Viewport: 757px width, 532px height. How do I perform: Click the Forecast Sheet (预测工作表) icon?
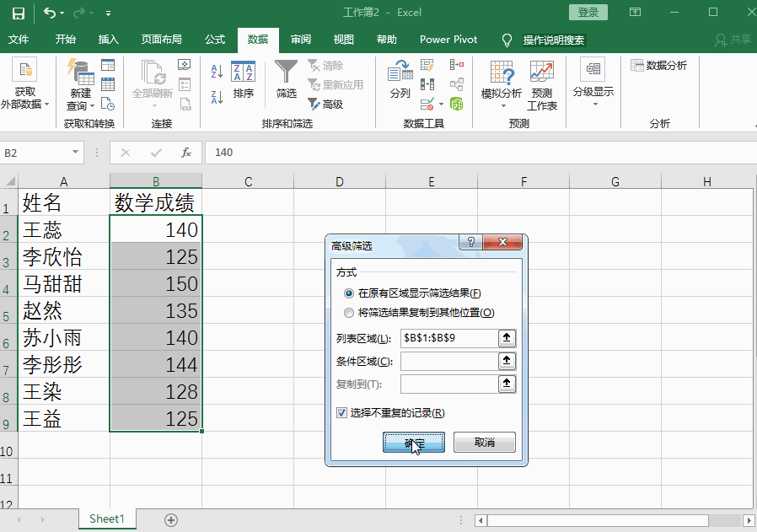[x=542, y=85]
